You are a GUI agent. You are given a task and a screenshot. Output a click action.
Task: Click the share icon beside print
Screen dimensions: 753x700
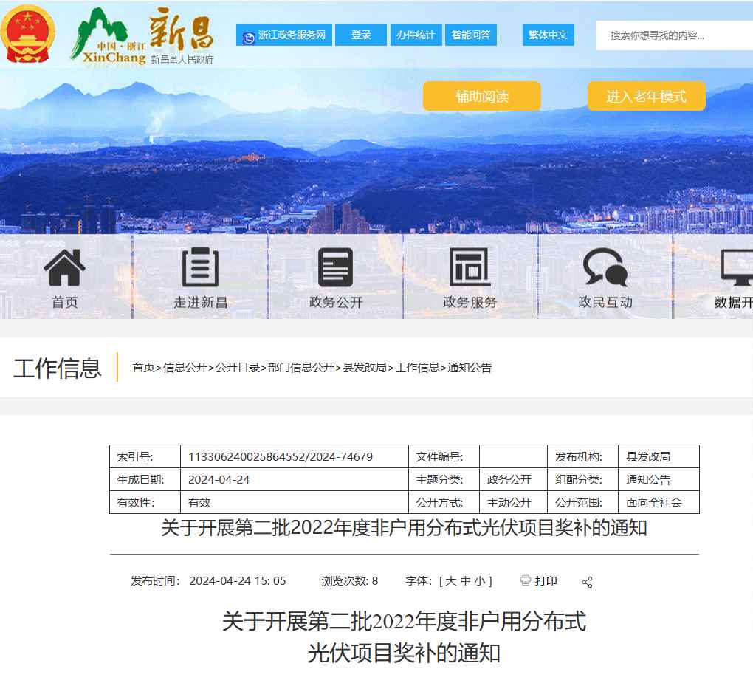pos(587,582)
